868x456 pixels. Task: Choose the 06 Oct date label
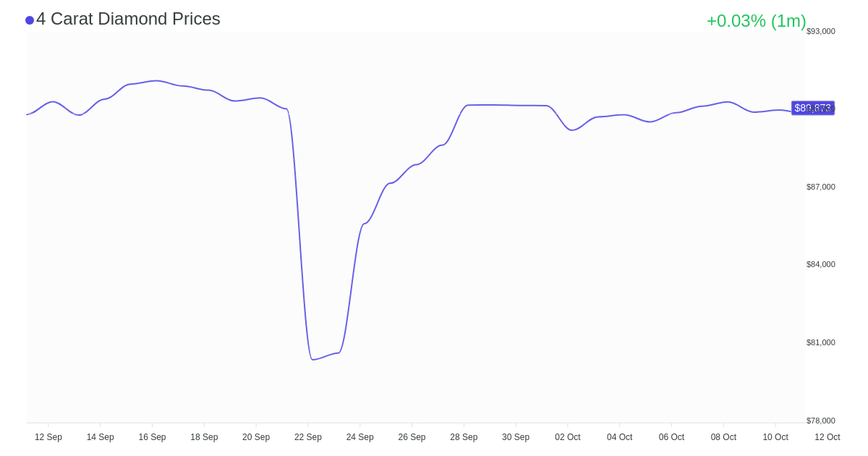pyautogui.click(x=671, y=437)
